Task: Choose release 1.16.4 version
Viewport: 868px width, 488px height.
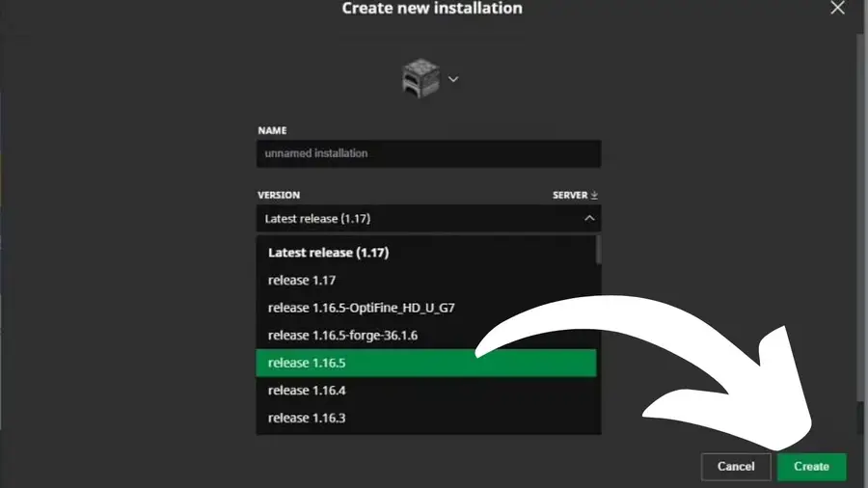Action: coord(307,391)
